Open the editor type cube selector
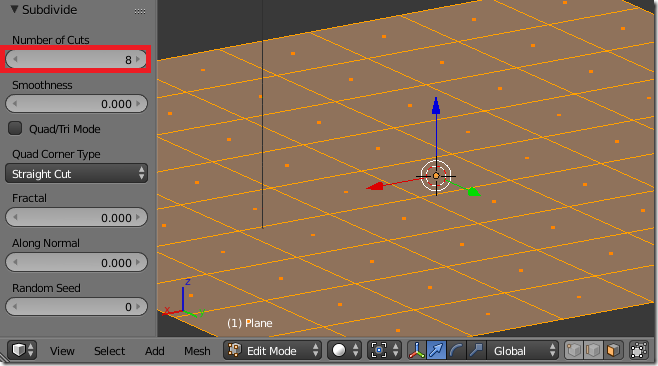 tap(22, 350)
